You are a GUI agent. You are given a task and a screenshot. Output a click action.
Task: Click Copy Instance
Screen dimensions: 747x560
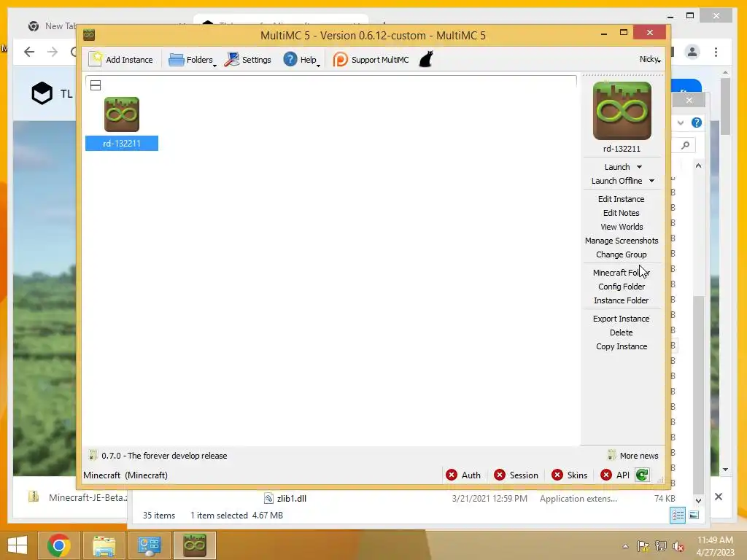[622, 346]
